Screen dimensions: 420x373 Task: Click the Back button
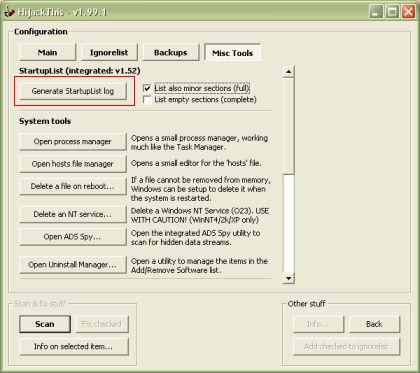[374, 324]
